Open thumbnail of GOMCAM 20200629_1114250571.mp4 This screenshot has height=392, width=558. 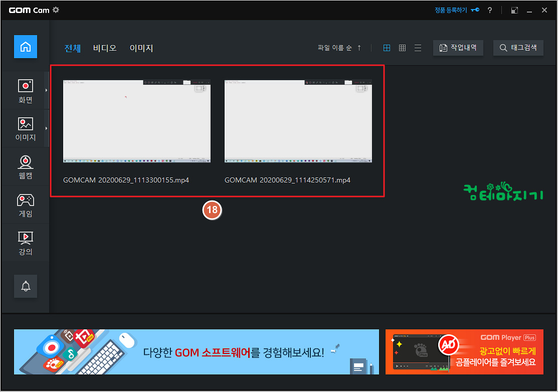tap(298, 121)
